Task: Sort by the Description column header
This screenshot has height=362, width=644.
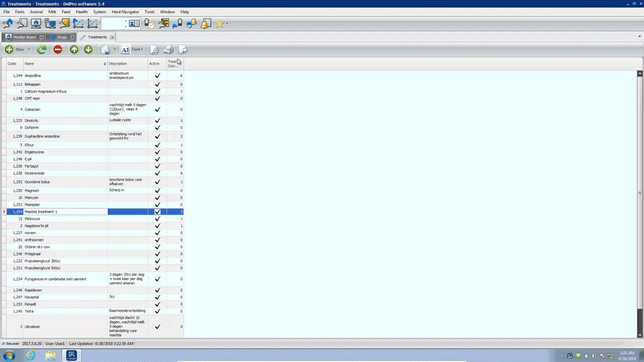Action: point(127,64)
